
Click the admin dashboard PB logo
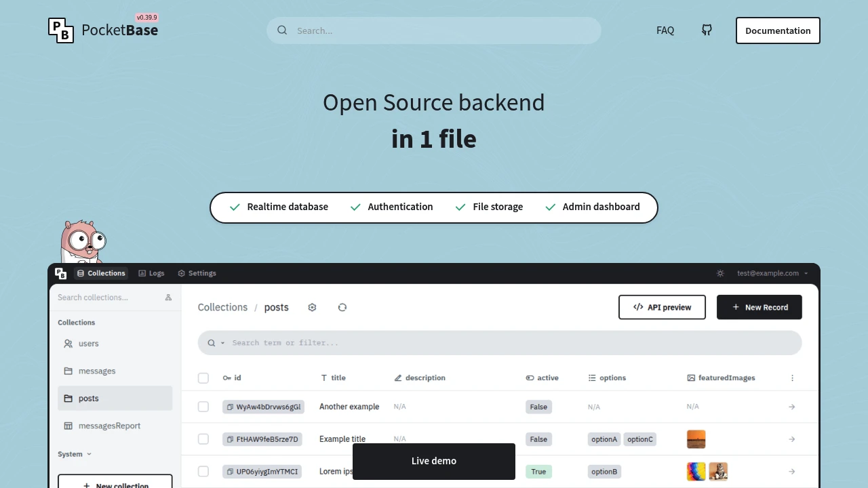(60, 273)
